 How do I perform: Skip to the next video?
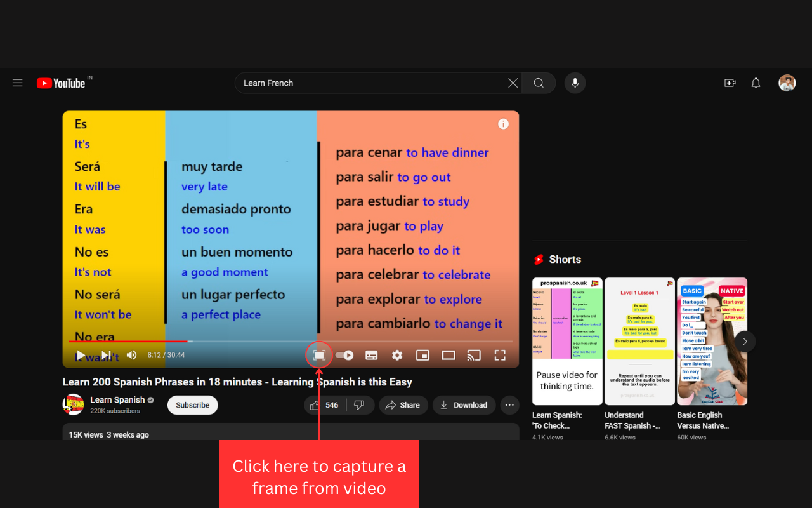[x=105, y=354]
